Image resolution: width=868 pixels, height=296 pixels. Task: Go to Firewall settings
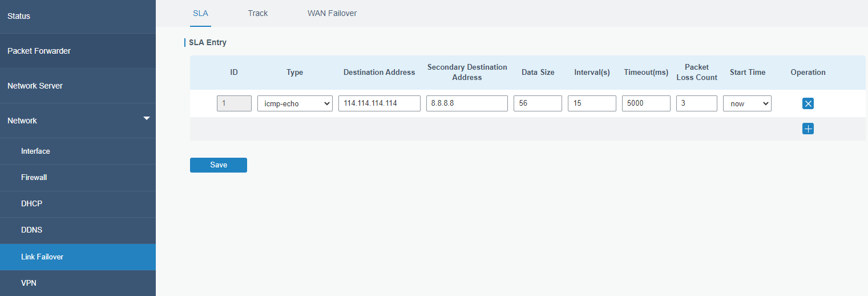pos(34,178)
